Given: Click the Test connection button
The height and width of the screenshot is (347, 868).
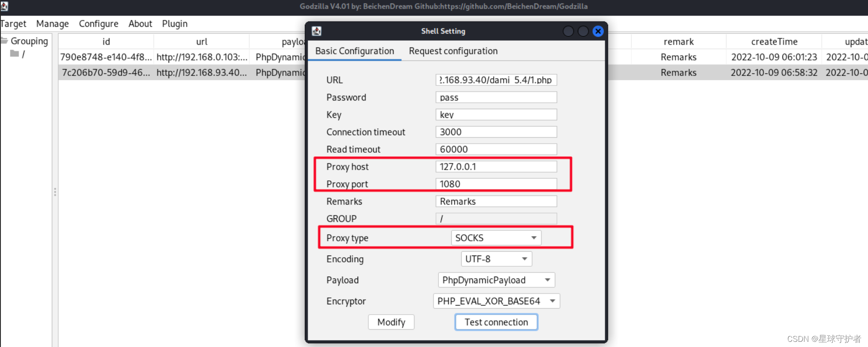Looking at the screenshot, I should point(496,322).
